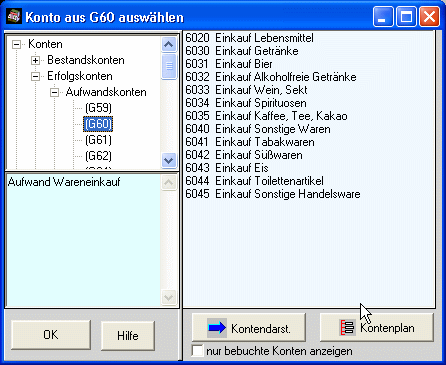Enable 'nur bebuchte Konten anzeigen' checkbox
The width and height of the screenshot is (446, 365).
click(x=197, y=351)
